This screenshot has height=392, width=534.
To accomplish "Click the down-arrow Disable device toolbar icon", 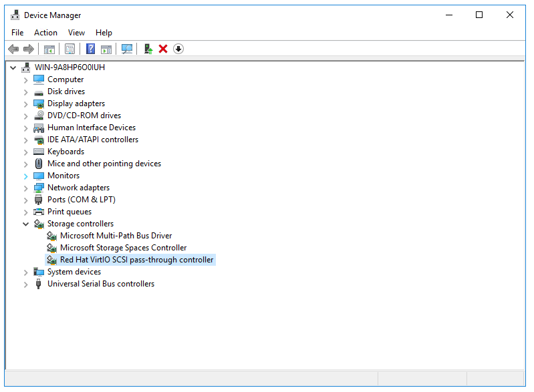I will click(178, 49).
